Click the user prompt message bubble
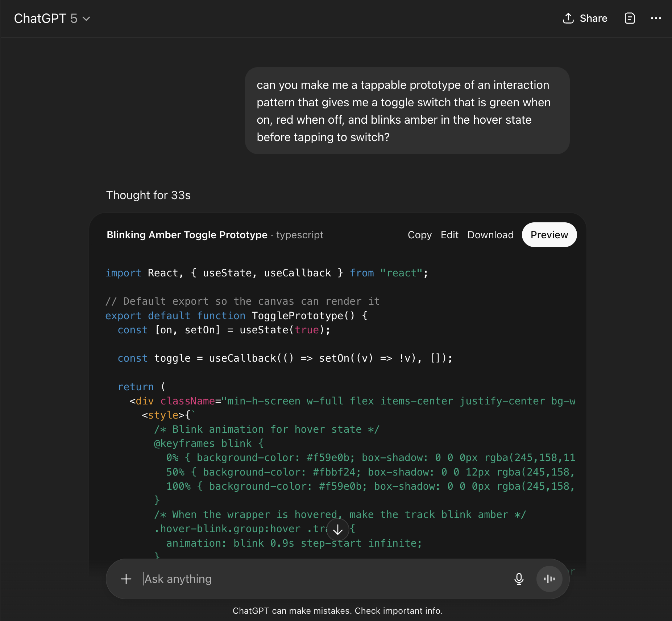672x621 pixels. tap(407, 111)
